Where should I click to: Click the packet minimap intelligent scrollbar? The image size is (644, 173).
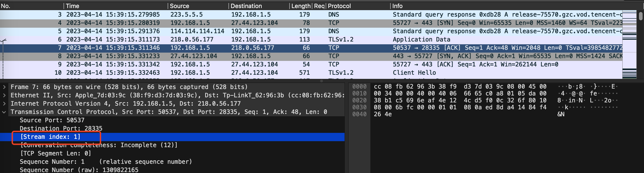629,45
